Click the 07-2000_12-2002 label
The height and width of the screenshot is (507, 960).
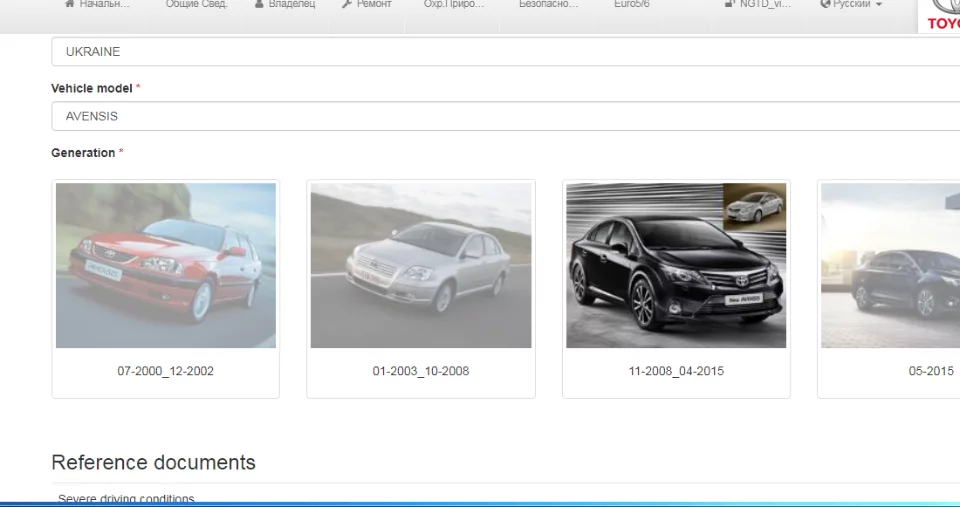tap(165, 371)
